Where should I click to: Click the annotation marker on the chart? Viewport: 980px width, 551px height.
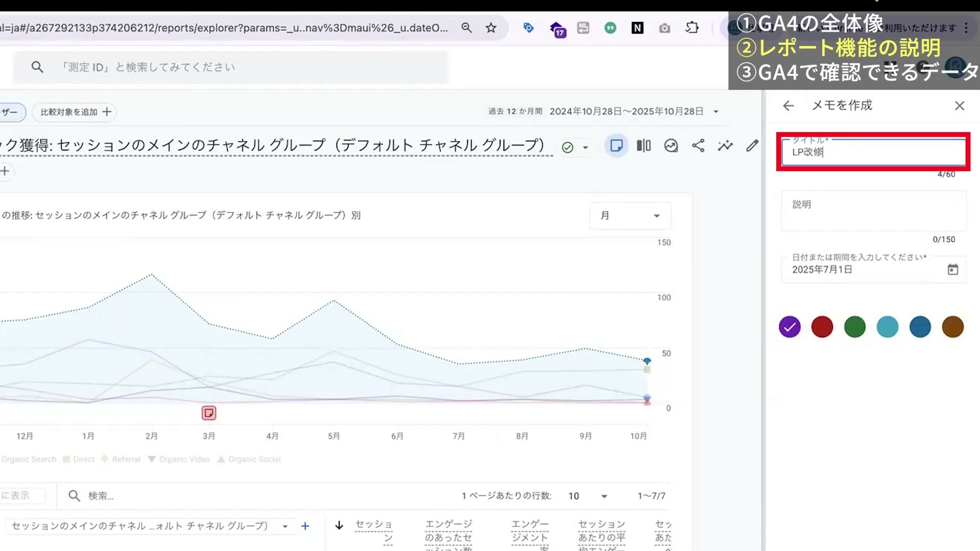pyautogui.click(x=209, y=413)
